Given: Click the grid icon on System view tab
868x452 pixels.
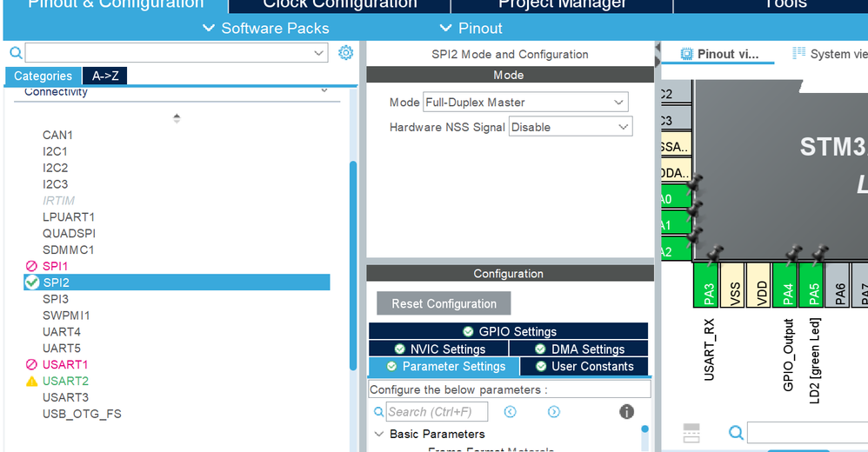Looking at the screenshot, I should (x=798, y=53).
